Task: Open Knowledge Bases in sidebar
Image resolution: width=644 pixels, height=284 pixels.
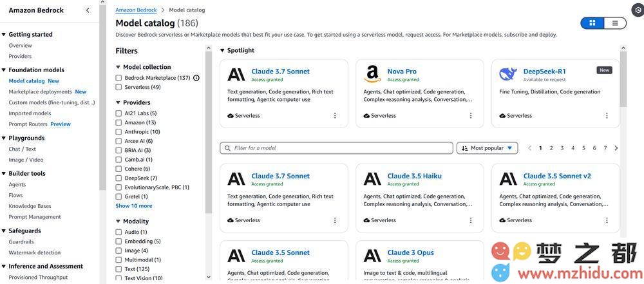Action: (30, 206)
